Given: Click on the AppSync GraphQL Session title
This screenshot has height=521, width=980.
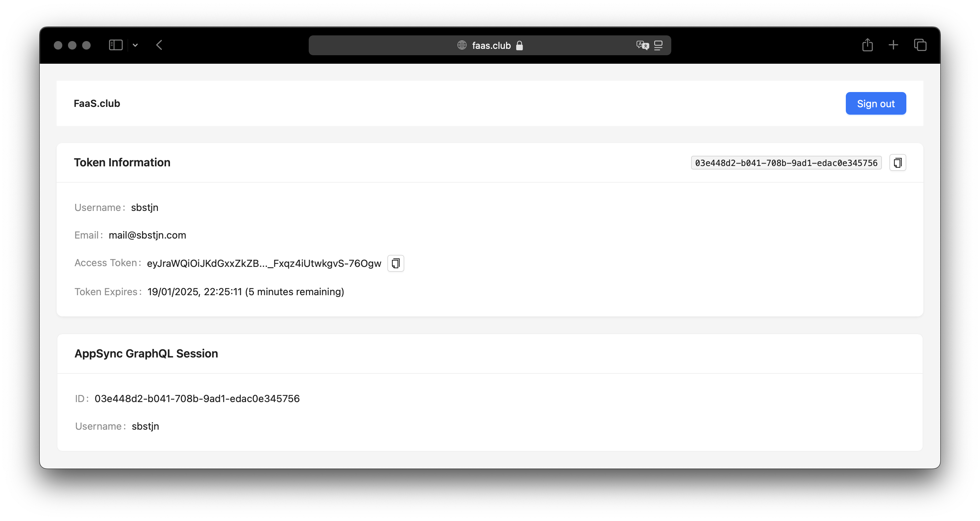Looking at the screenshot, I should pos(146,353).
